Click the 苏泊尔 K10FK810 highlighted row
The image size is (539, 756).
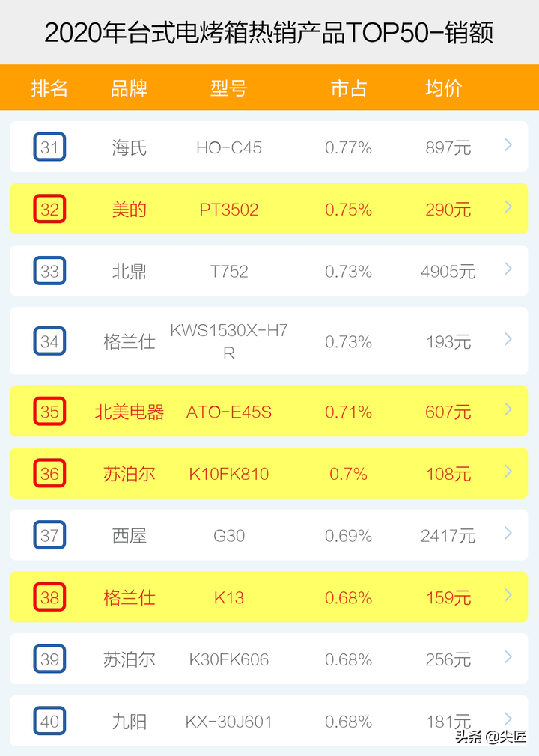269,473
